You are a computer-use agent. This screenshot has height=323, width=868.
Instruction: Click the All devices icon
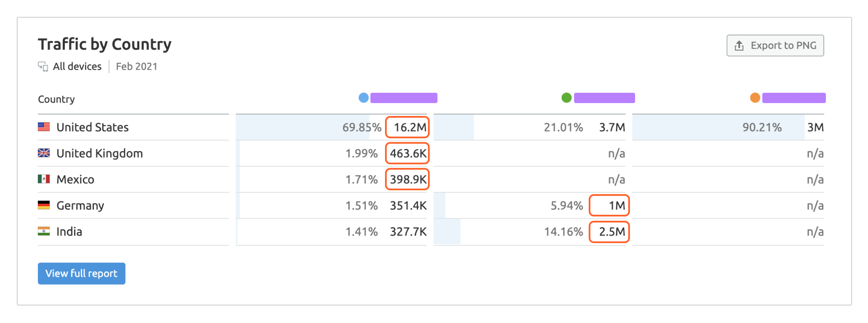click(x=43, y=67)
